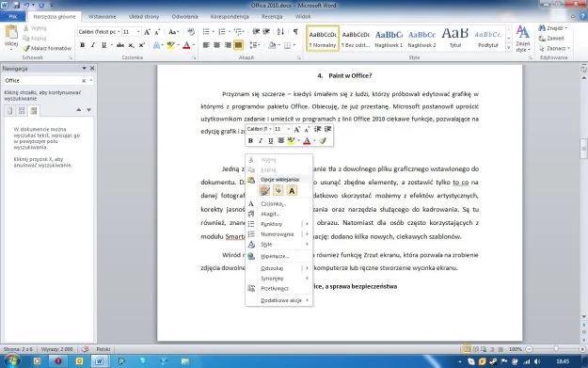Expand the styles gallery arrow
Viewport: 588px width, 368px height.
coord(509,48)
